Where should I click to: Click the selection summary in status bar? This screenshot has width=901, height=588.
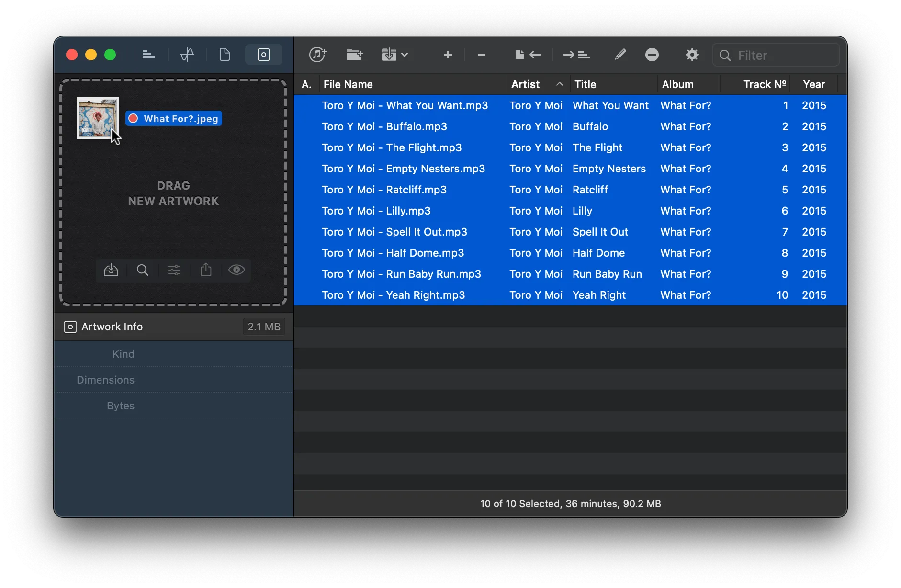coord(570,504)
